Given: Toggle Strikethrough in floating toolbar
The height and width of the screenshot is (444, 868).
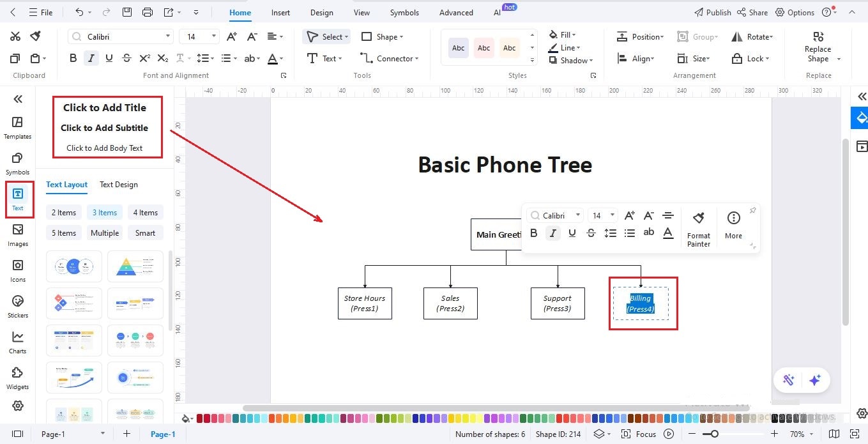Looking at the screenshot, I should (x=591, y=233).
